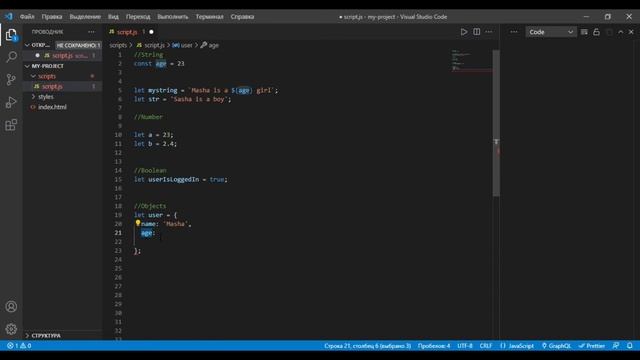Open the Code output channel dropdown
The width and height of the screenshot is (640, 360).
point(551,32)
